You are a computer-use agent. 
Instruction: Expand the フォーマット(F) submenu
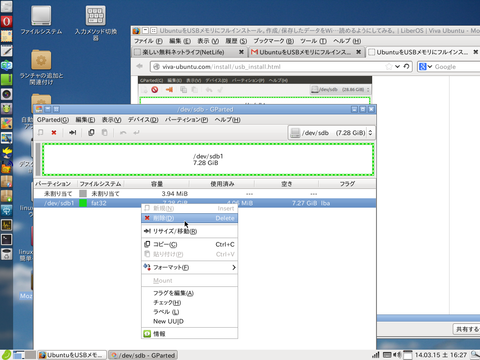(189, 267)
